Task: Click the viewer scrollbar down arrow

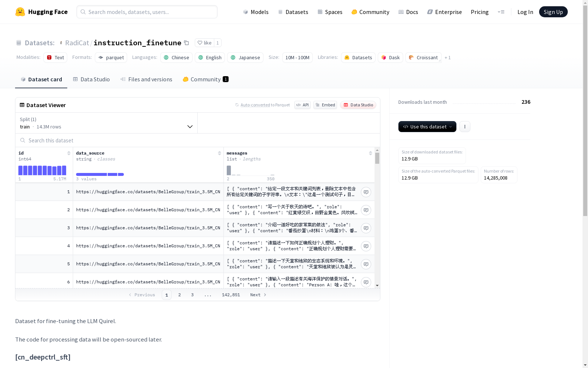Action: point(377,286)
